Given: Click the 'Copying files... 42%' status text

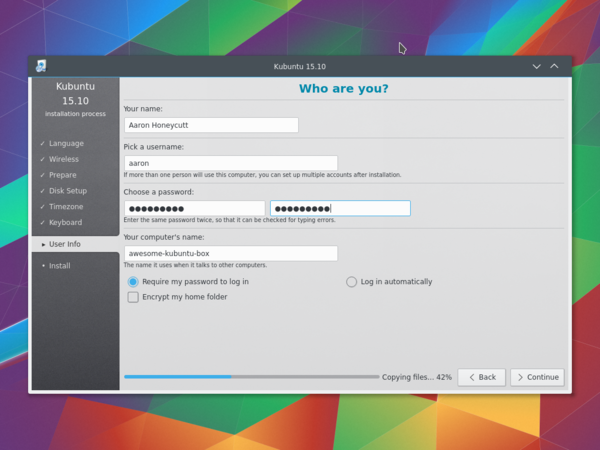Looking at the screenshot, I should [417, 377].
